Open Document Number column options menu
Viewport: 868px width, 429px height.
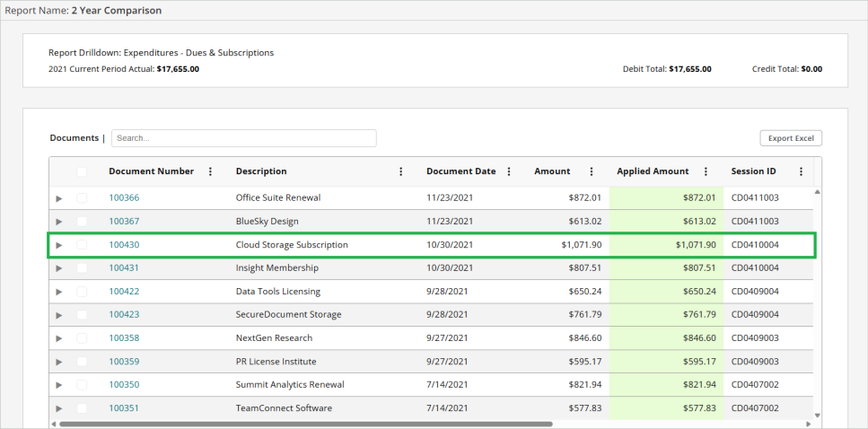pos(210,171)
